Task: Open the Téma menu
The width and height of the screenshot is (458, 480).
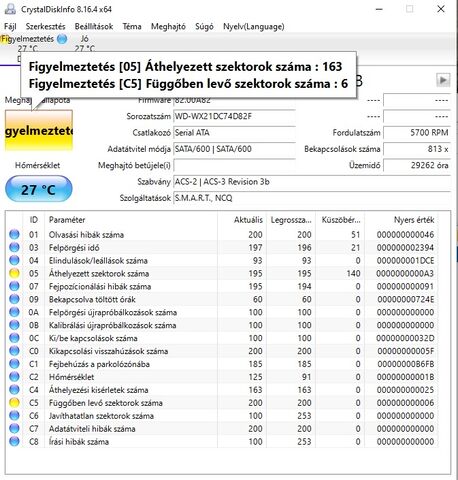Action: [132, 27]
